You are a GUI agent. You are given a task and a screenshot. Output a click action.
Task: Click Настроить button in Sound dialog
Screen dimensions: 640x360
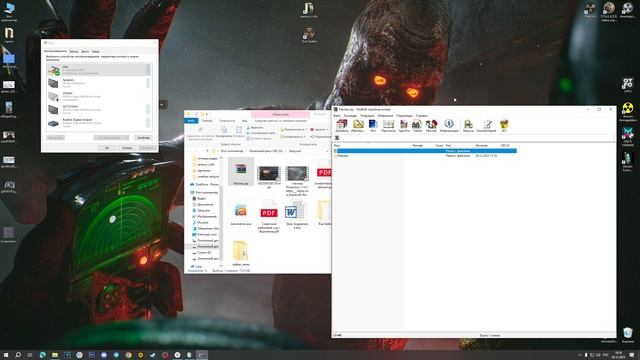tap(56, 138)
